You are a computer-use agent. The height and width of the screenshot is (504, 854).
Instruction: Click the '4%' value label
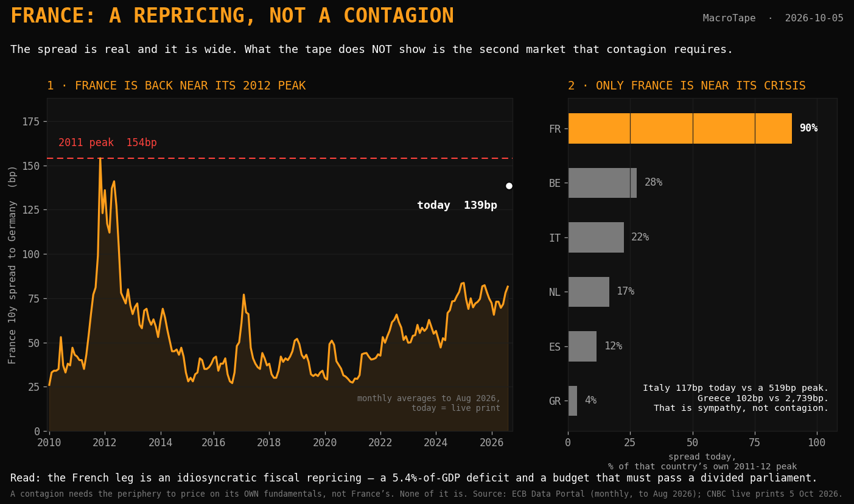590,401
